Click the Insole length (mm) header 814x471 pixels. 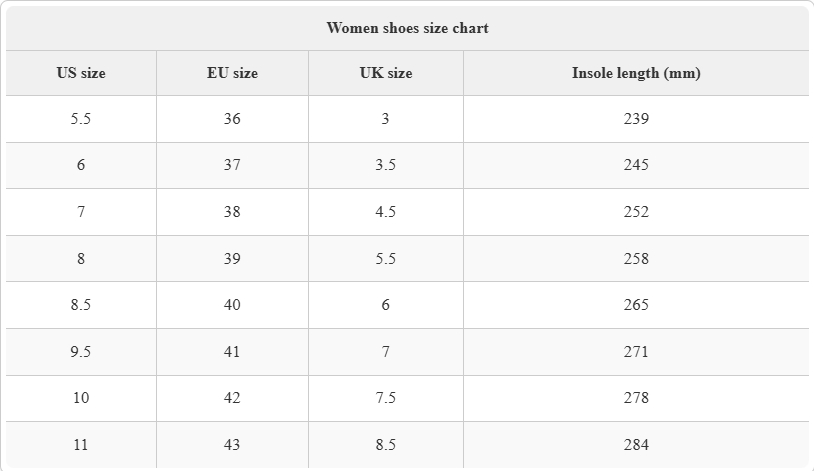[x=636, y=73]
